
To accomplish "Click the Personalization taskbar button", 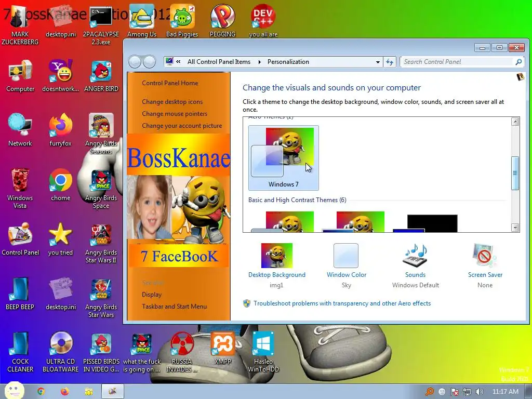I will click(x=113, y=392).
